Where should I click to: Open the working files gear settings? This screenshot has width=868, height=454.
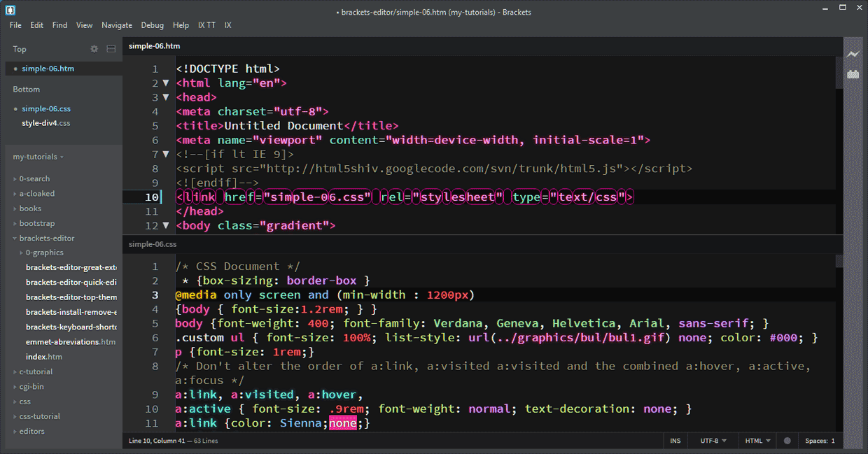[x=94, y=49]
